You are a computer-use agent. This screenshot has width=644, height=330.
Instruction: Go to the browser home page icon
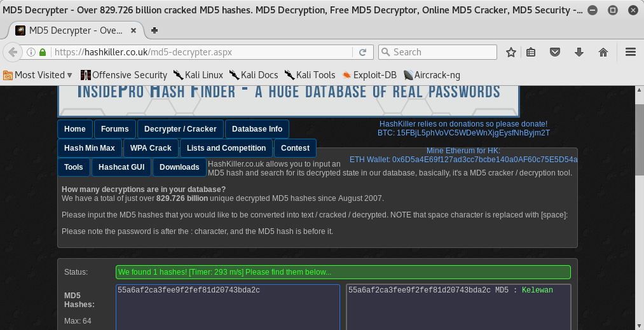[x=603, y=52]
